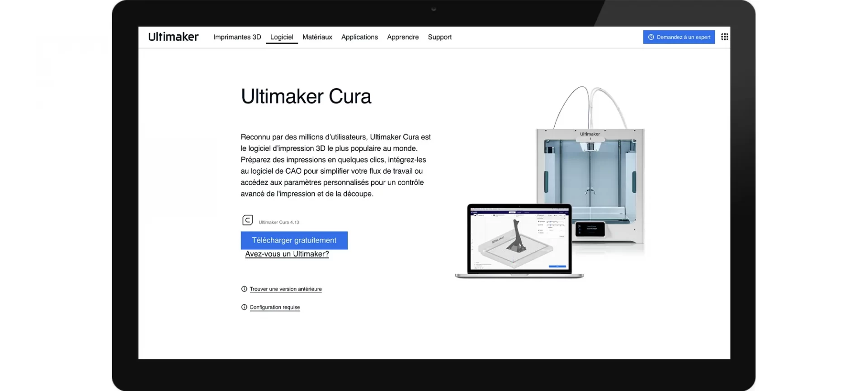Open the Support menu

[439, 37]
